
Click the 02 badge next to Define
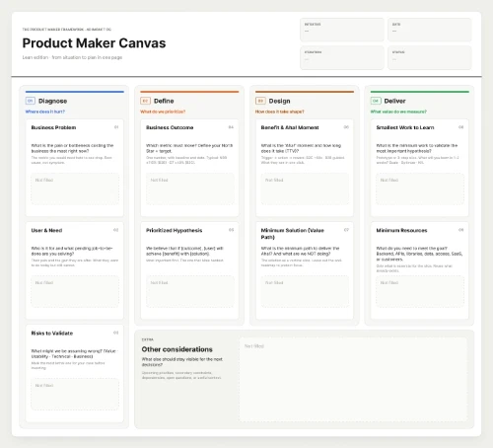click(145, 101)
